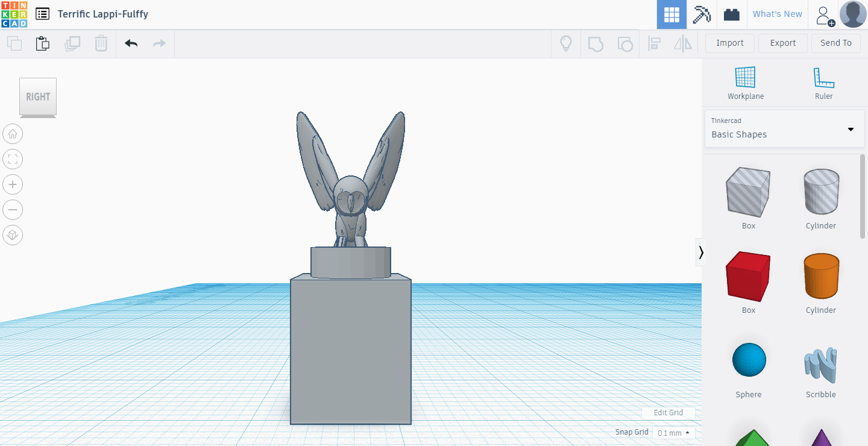Image resolution: width=868 pixels, height=446 pixels.
Task: Click the Redo arrow
Action: [x=159, y=43]
